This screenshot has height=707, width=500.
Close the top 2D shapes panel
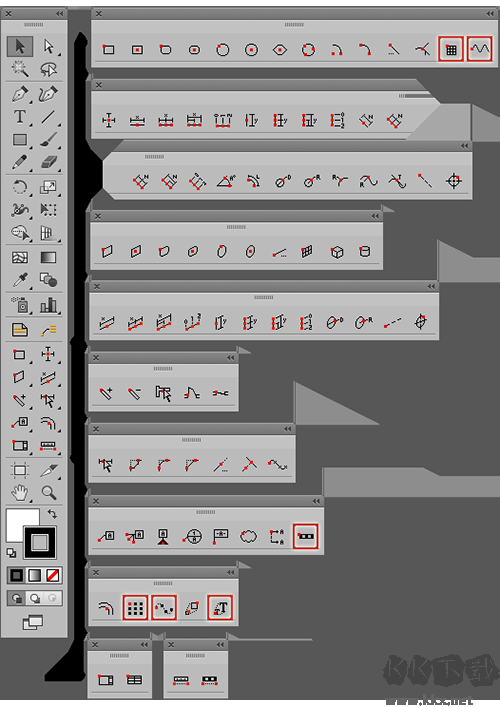99,14
